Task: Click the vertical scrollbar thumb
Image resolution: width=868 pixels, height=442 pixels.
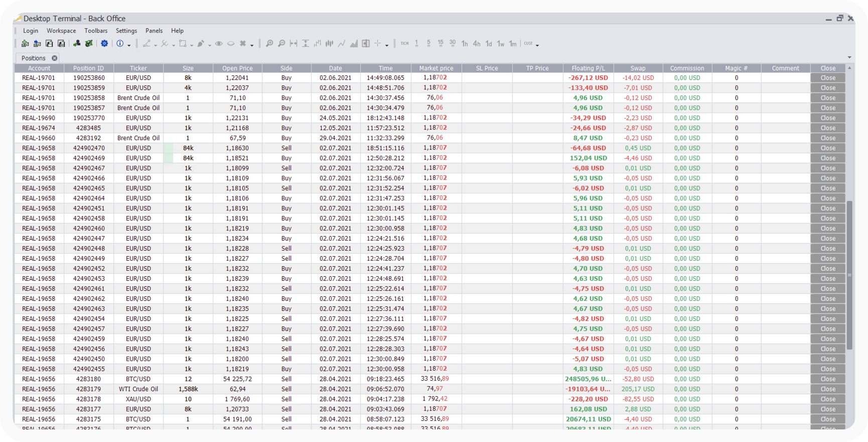Action: pos(849,275)
